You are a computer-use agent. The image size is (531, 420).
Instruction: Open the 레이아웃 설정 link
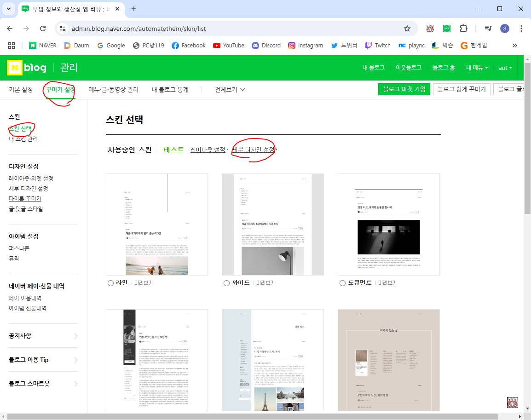pyautogui.click(x=208, y=150)
